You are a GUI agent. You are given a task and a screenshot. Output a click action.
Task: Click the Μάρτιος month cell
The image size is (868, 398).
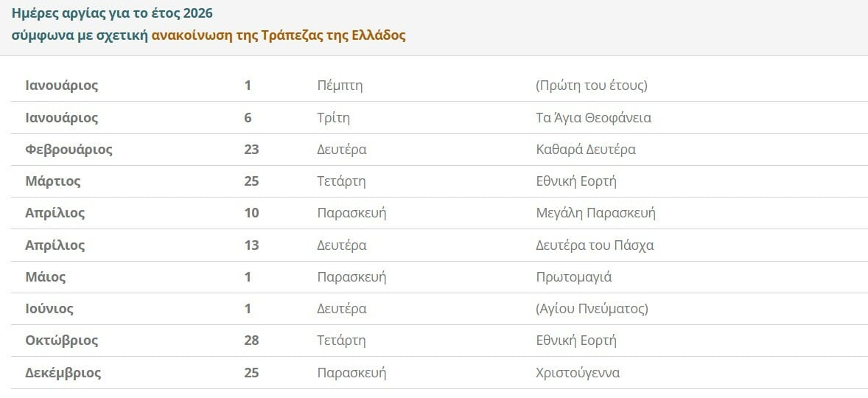[x=53, y=181]
